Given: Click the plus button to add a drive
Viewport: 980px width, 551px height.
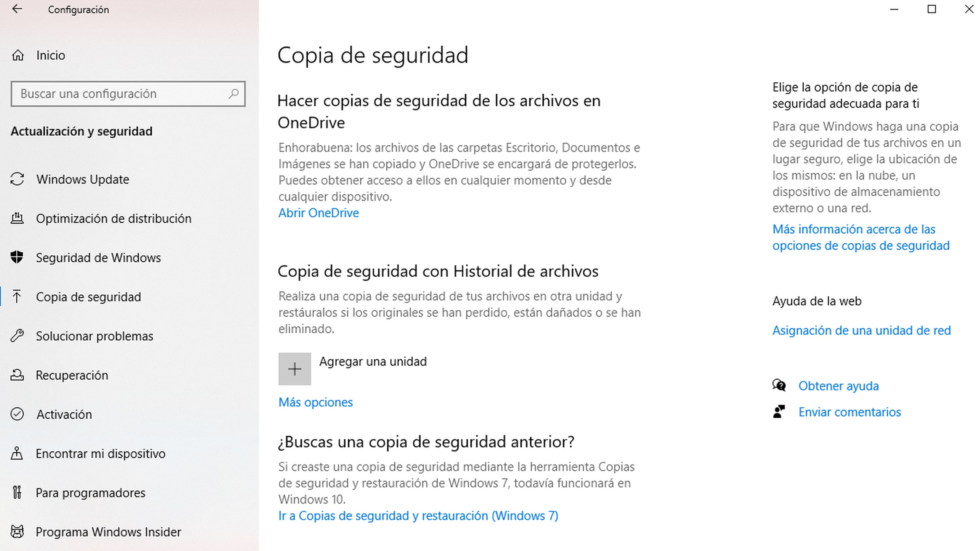Looking at the screenshot, I should click(x=295, y=369).
